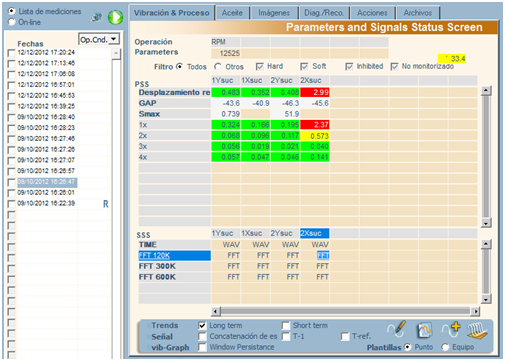The width and height of the screenshot is (505, 361).
Task: Switch to the Acciones tab
Action: point(372,13)
